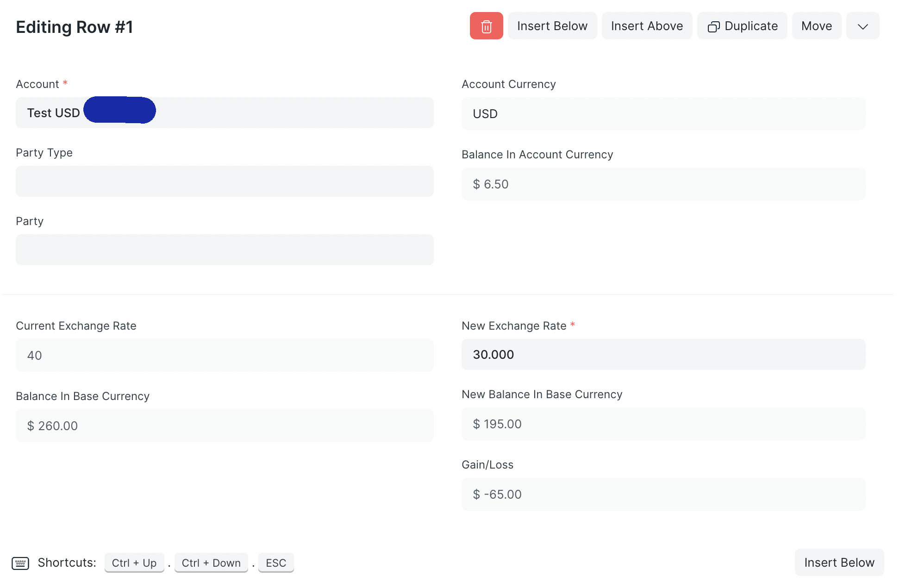The height and width of the screenshot is (588, 900).
Task: Click the Duplicate row button
Action: point(742,26)
